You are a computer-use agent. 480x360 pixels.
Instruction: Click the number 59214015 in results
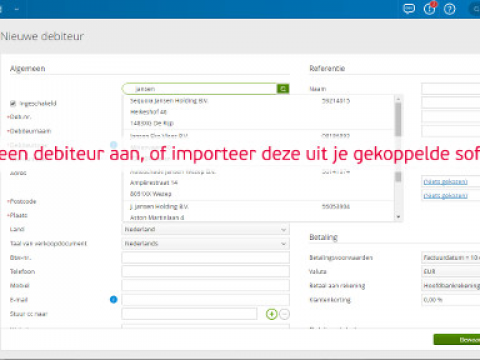click(x=336, y=101)
